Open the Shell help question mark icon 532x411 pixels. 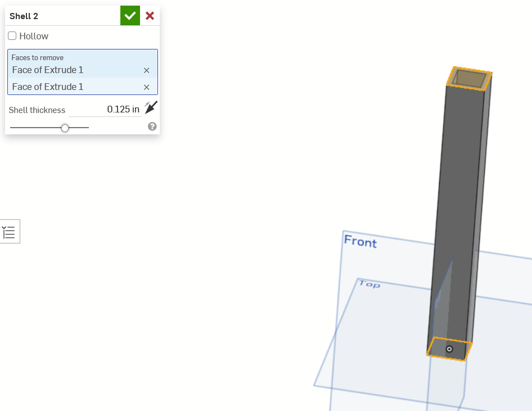coord(152,127)
